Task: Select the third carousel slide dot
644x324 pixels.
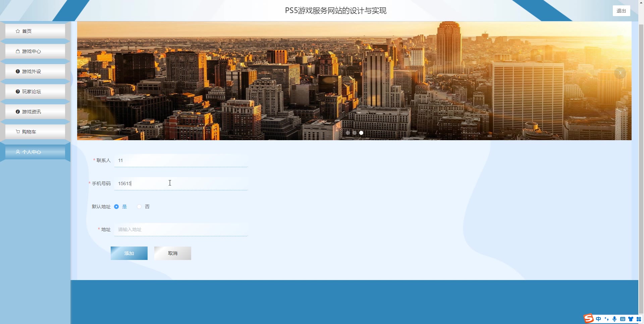Action: [x=361, y=133]
